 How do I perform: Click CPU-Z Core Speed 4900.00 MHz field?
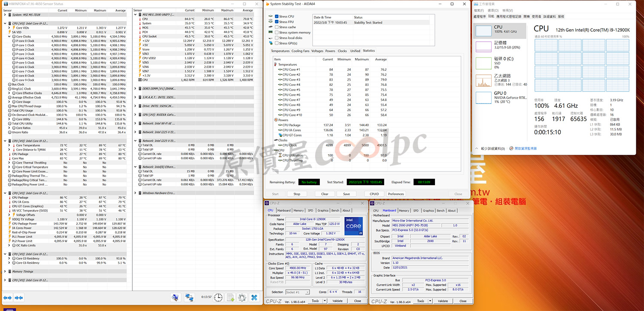point(297,268)
